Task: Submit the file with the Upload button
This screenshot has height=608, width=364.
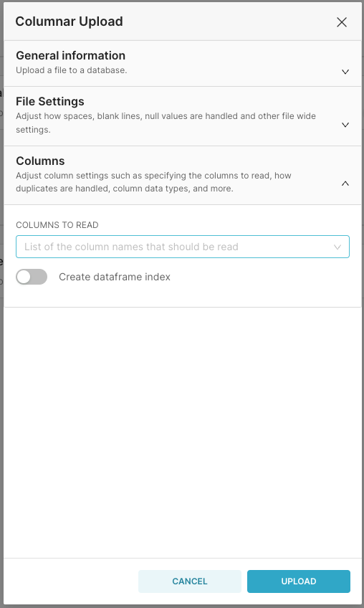Action: click(x=299, y=581)
